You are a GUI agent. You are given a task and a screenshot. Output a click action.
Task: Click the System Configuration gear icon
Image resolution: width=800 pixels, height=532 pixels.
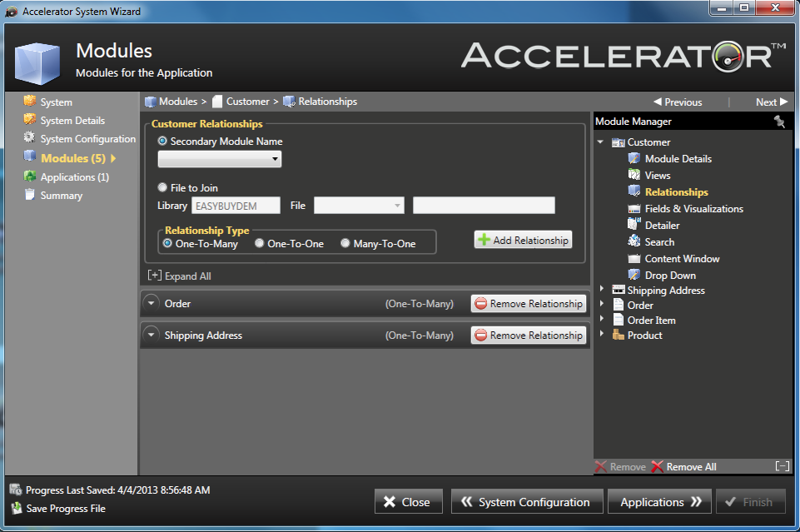(x=30, y=137)
